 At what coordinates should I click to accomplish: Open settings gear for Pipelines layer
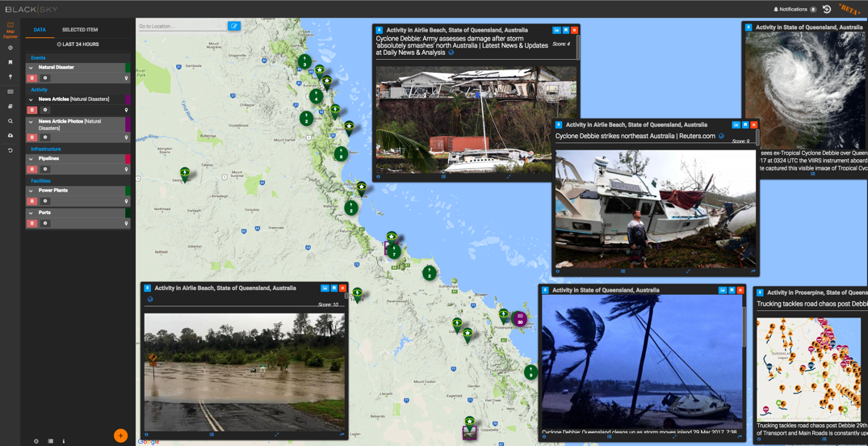pos(45,170)
